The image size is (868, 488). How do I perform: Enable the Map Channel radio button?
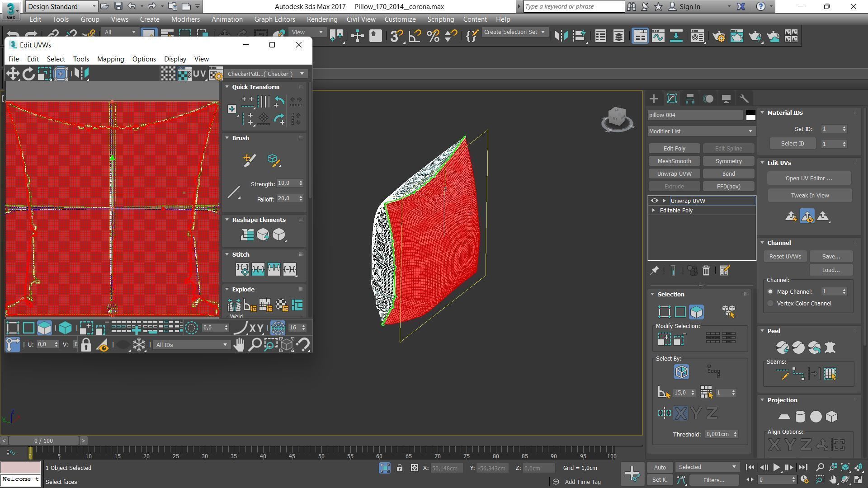tap(770, 292)
